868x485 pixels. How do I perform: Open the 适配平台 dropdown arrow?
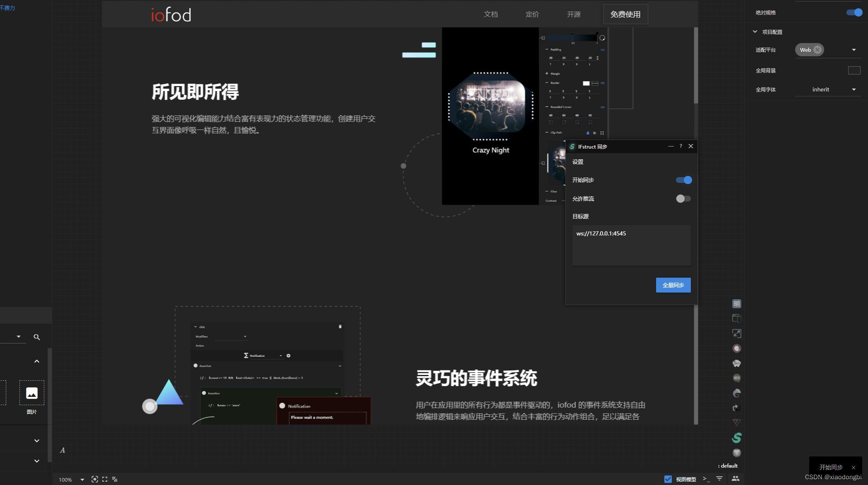[x=854, y=50]
